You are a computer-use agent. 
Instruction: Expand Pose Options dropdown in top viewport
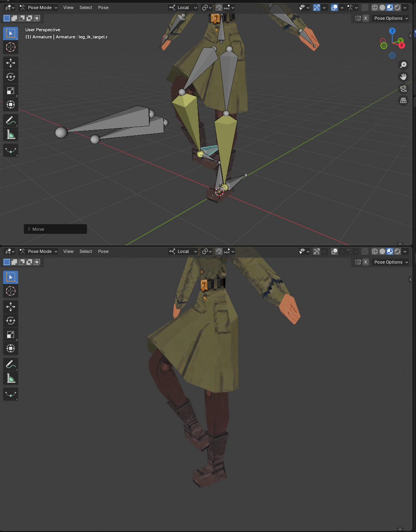pyautogui.click(x=391, y=18)
